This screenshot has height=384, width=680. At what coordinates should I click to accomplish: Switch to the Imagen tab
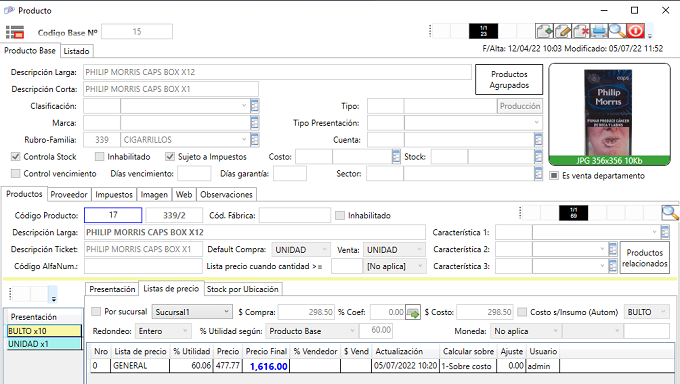[x=154, y=195]
